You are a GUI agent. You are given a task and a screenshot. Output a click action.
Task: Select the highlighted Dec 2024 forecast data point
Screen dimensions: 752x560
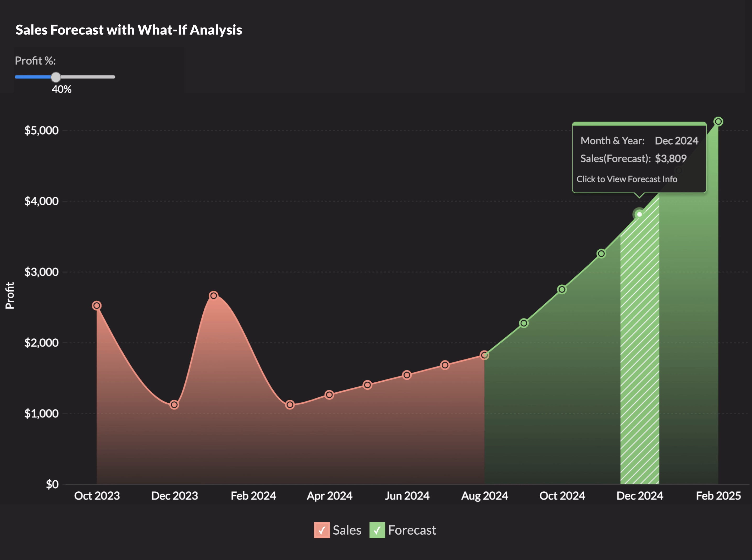click(639, 214)
